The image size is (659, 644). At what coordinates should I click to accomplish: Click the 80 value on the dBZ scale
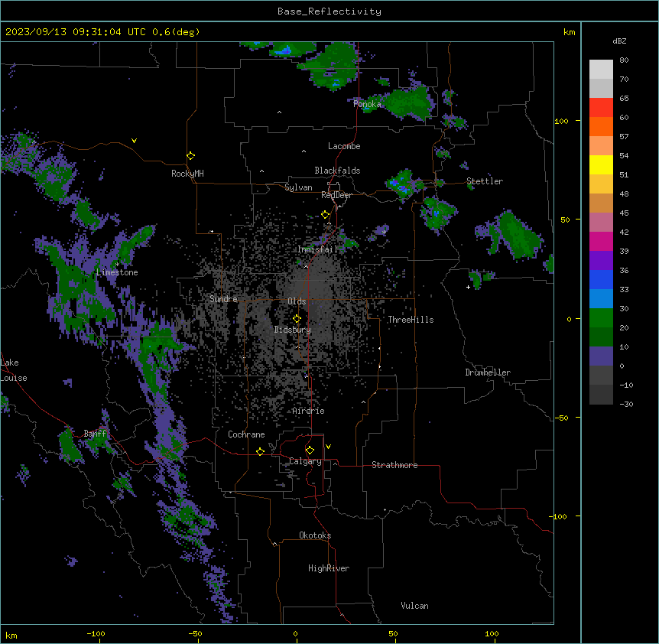(624, 60)
